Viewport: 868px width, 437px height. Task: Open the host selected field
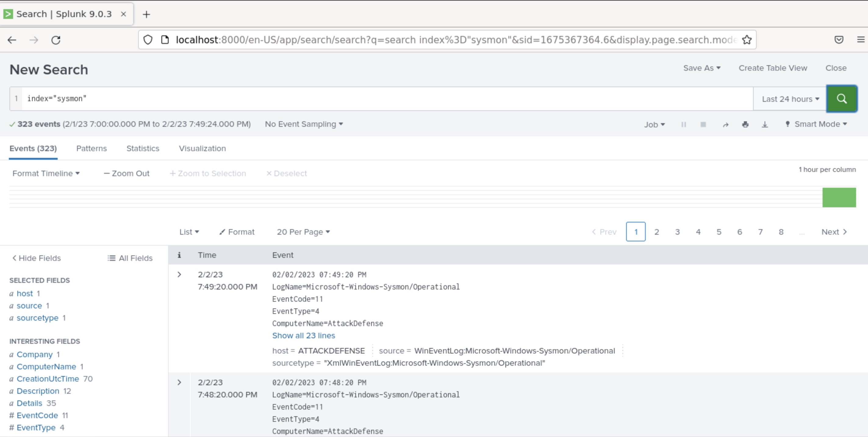(x=25, y=293)
